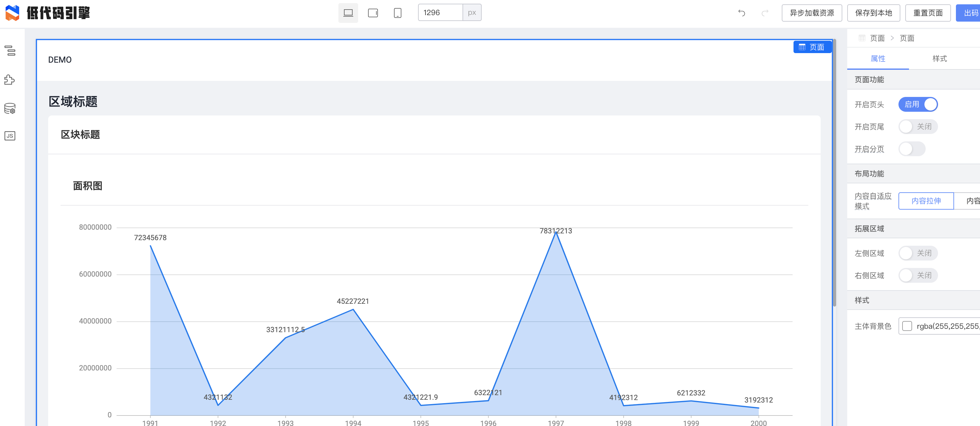Click the 页面 breadcrumb table icon
Viewport: 980px width, 426px height.
862,38
